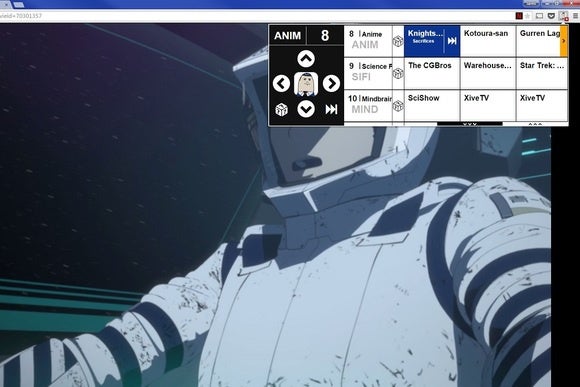Image resolution: width=580 pixels, height=387 pixels.
Task: Click the right arrow in the remote
Action: (x=331, y=84)
